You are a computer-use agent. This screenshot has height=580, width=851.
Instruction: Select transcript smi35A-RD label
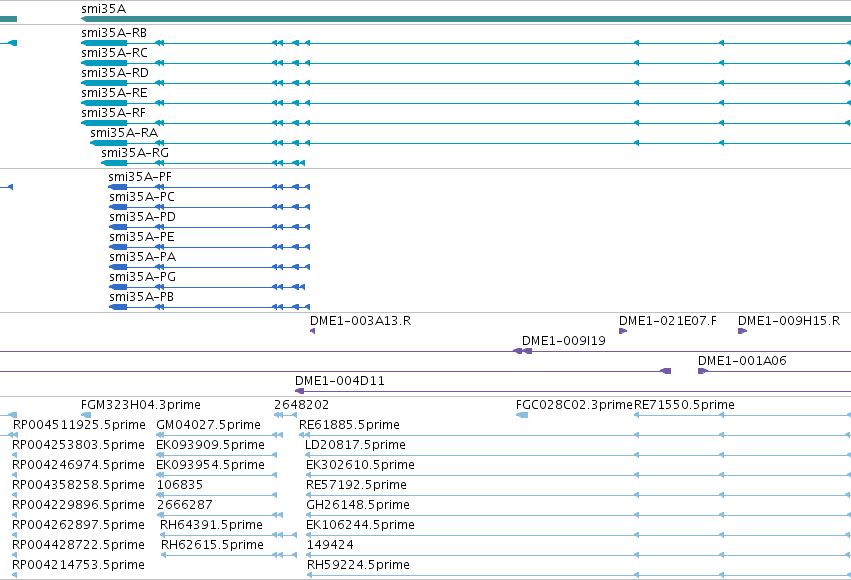tap(115, 73)
